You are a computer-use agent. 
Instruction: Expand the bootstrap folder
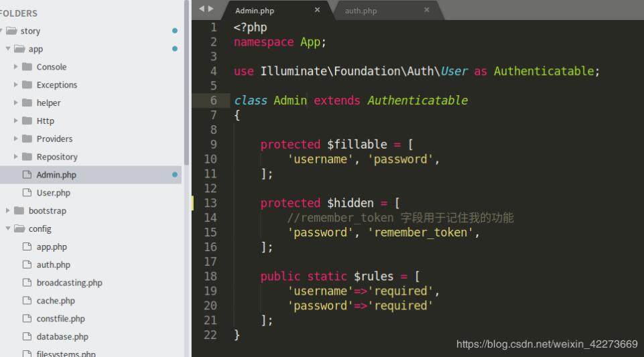(8, 211)
